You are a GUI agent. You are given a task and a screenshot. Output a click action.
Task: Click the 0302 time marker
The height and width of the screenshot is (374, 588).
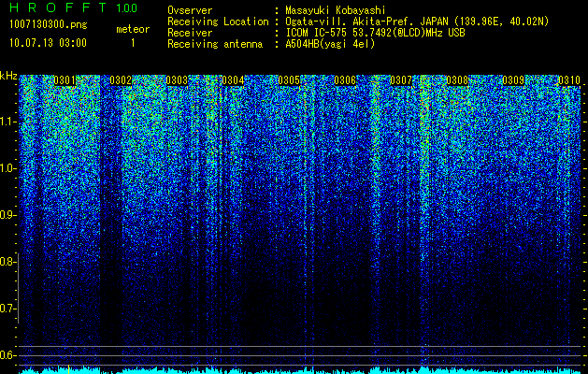point(121,80)
